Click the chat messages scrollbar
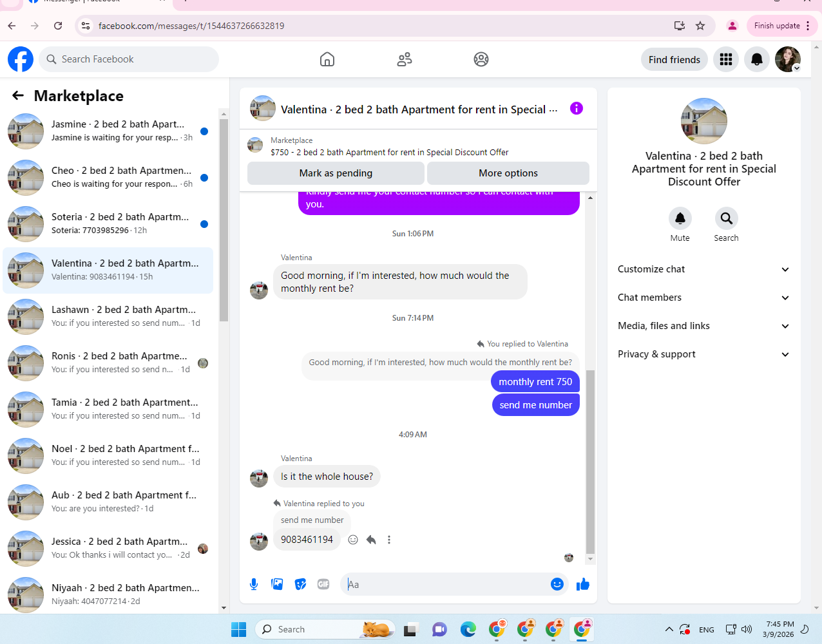This screenshot has height=644, width=822. point(590,462)
